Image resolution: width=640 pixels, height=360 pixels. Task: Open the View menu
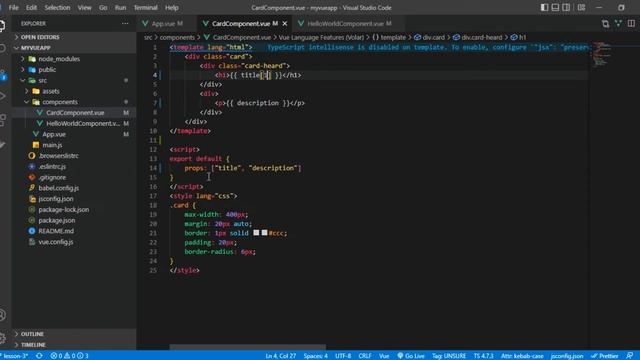[84, 7]
